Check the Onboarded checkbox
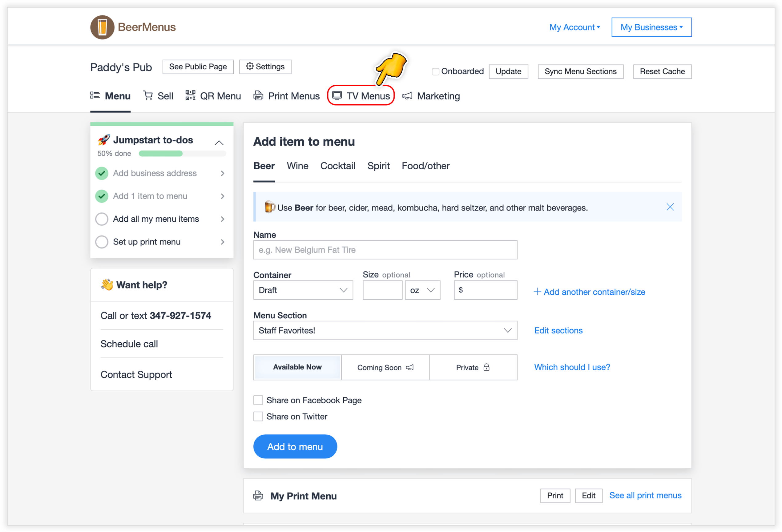The height and width of the screenshot is (532, 782). pyautogui.click(x=435, y=71)
